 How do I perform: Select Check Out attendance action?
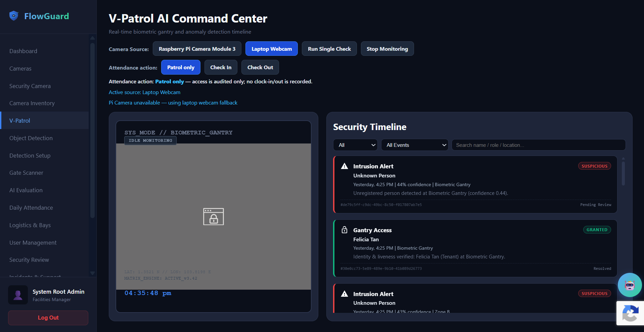[x=260, y=67]
